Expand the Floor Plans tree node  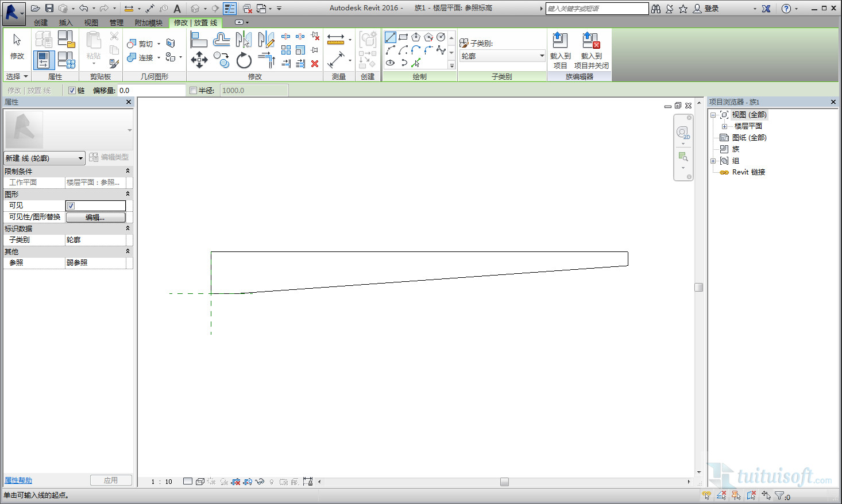(x=724, y=126)
